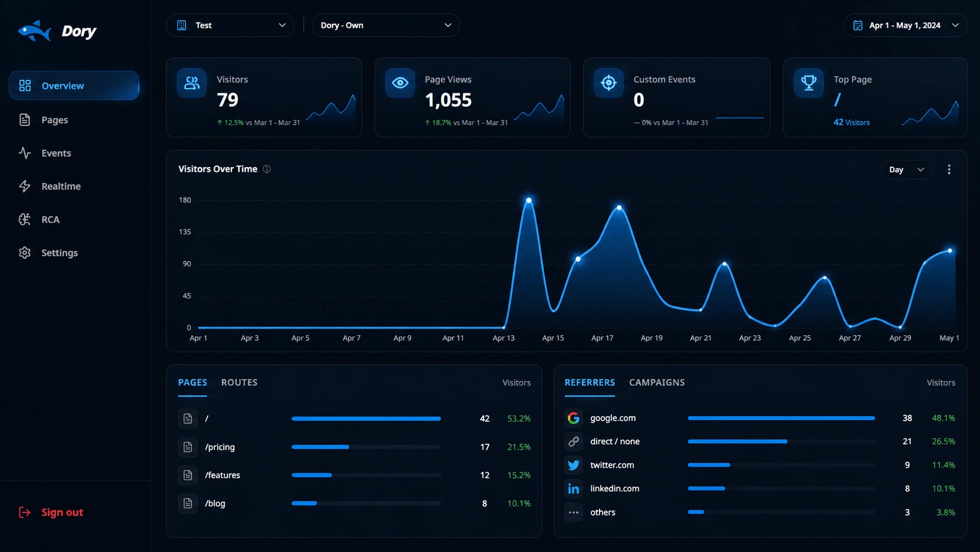Click the Overview grid icon
980x552 pixels.
click(25, 86)
